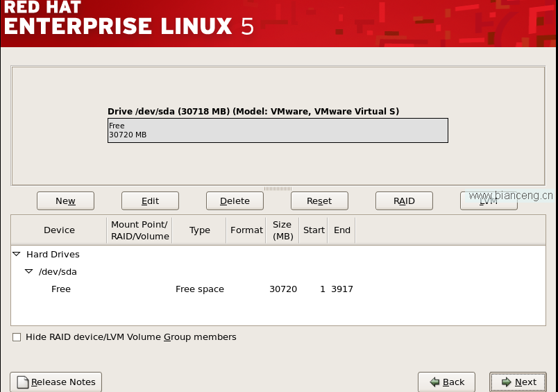558x392 pixels.
Task: Select the Hard Drives row label
Action: click(x=53, y=255)
